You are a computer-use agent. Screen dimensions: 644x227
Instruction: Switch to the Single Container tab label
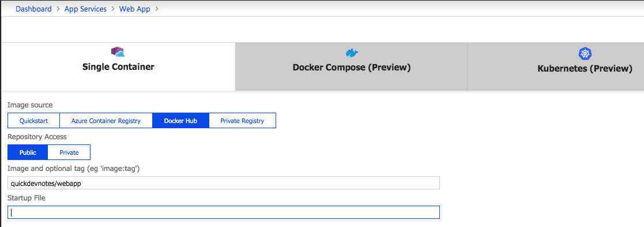click(x=118, y=66)
